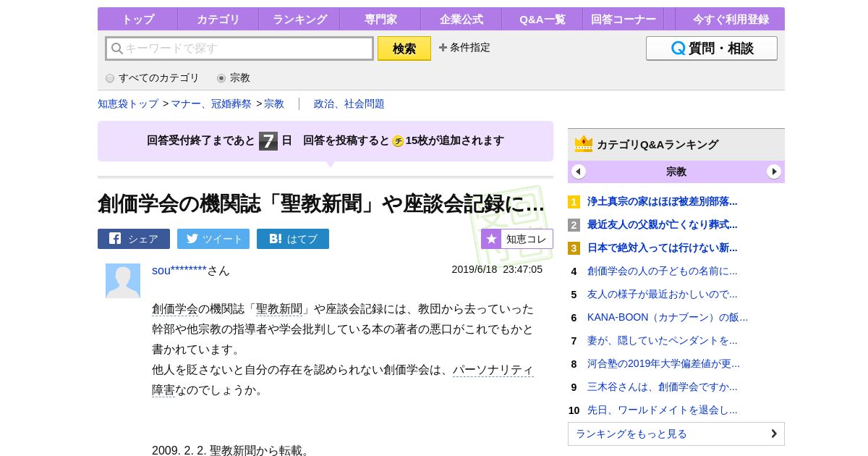Open the 専門家 tab
This screenshot has width=868, height=456.
380,19
